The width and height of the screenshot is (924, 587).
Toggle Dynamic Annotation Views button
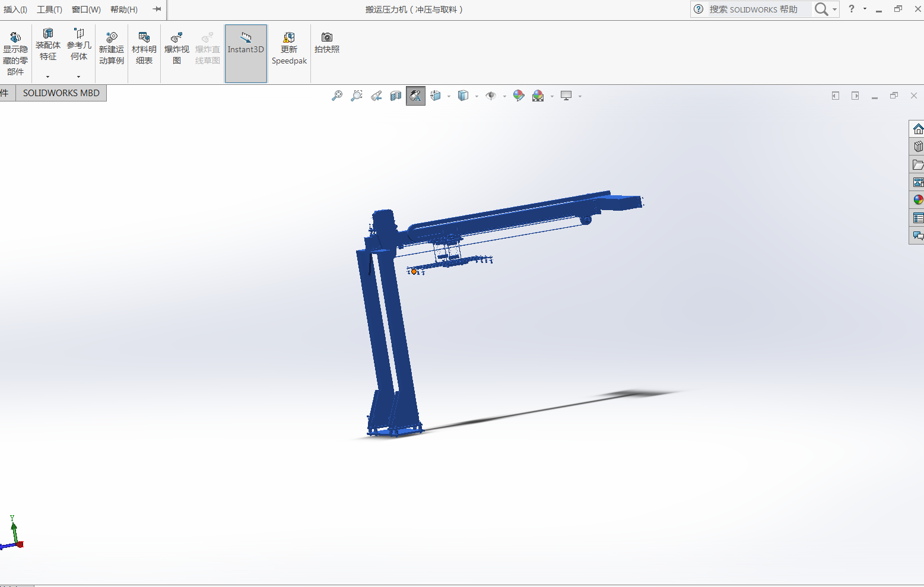[415, 96]
